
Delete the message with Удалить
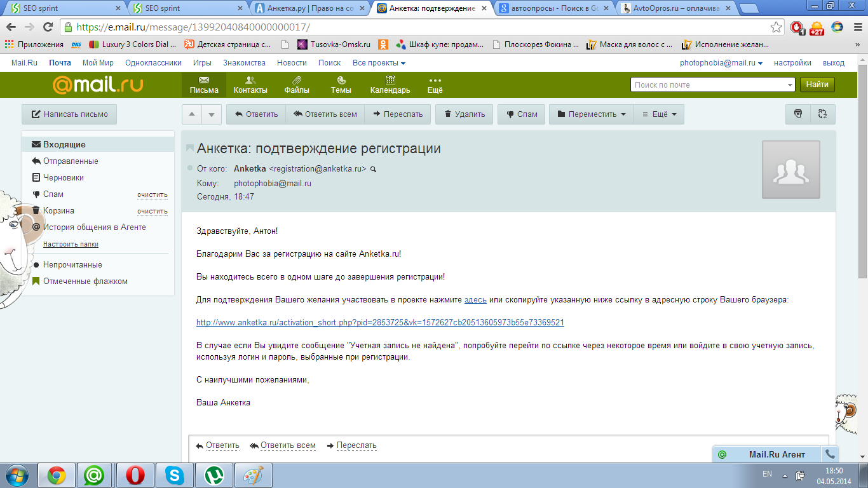click(x=465, y=114)
